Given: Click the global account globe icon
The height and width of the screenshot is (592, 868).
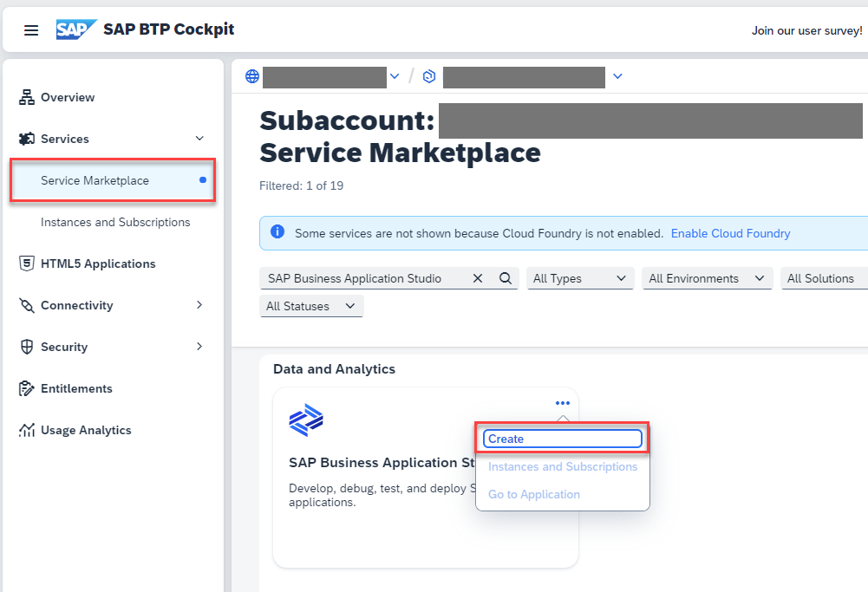Looking at the screenshot, I should pos(252,76).
